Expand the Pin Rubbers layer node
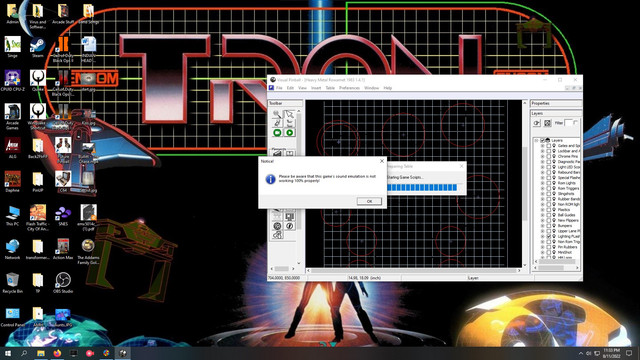 click(x=542, y=247)
